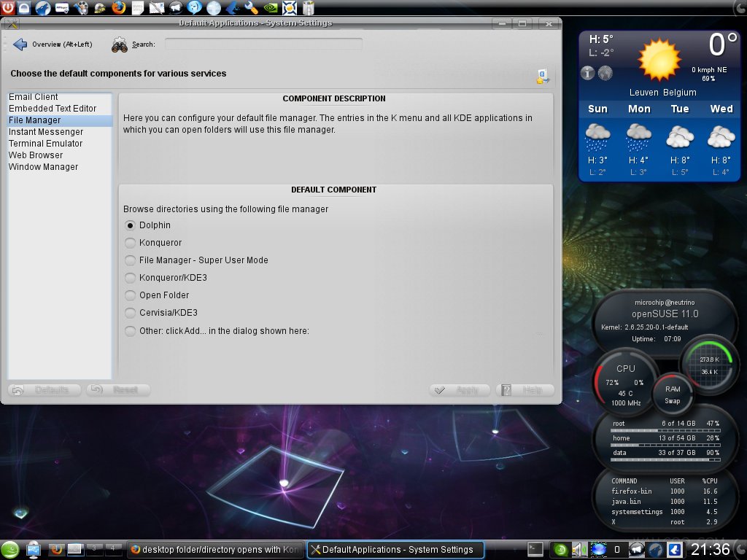Click the red power icon in the top panel
Image resolution: width=747 pixels, height=560 pixels.
pos(8,7)
